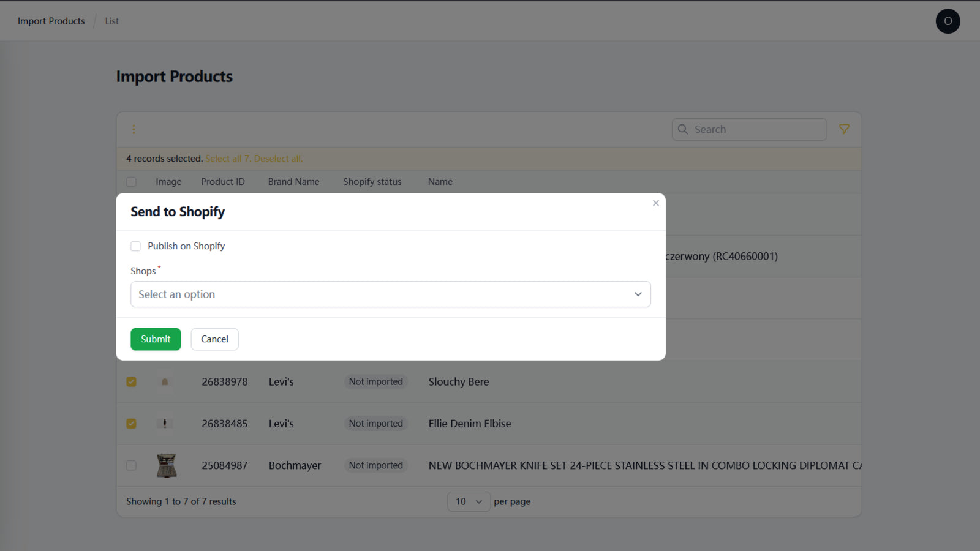The width and height of the screenshot is (980, 551).
Task: Click the List breadcrumb item
Action: click(111, 21)
